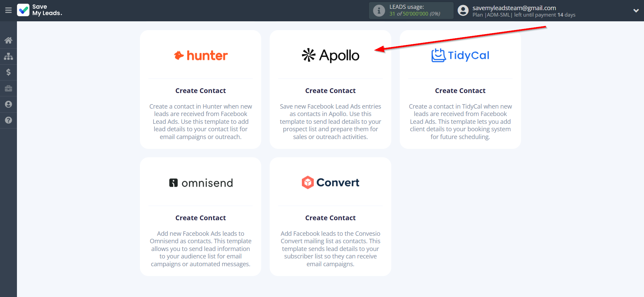Click the Omnisend template description text
The width and height of the screenshot is (644, 297).
[x=201, y=249]
